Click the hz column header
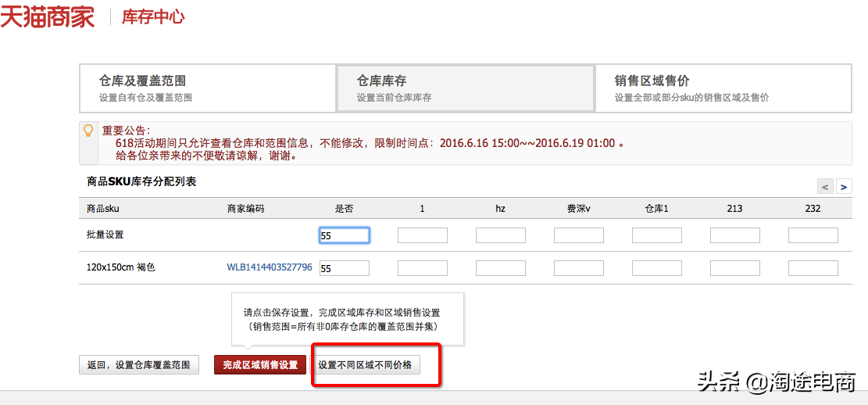This screenshot has width=868, height=405. coord(501,209)
